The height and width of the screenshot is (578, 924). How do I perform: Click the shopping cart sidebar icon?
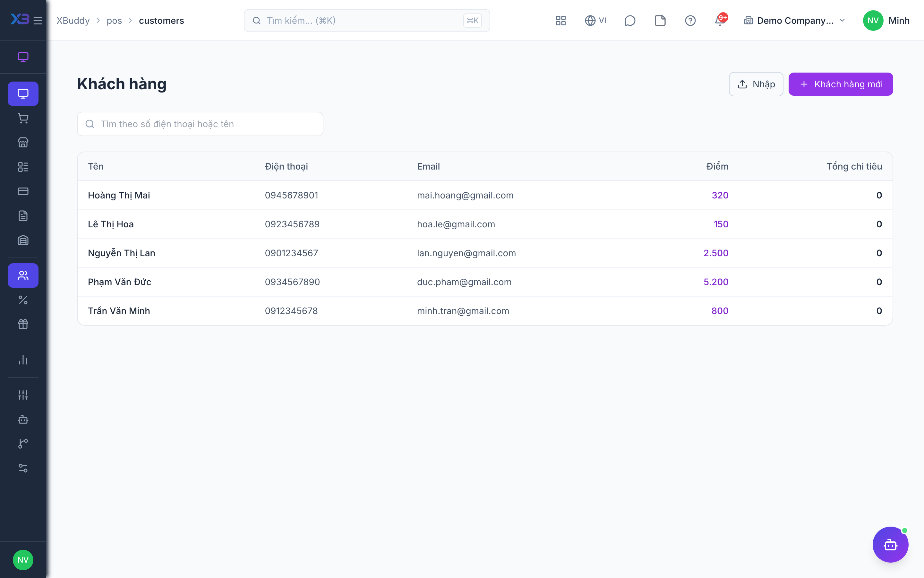pyautogui.click(x=23, y=118)
